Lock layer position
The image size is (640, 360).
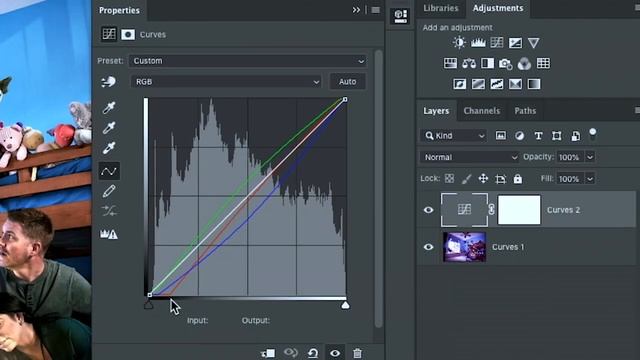point(483,178)
